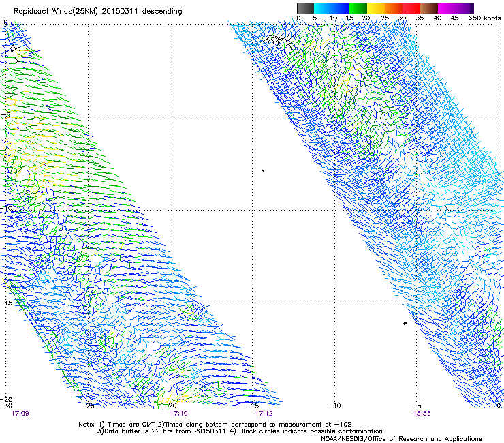Click the small island outline near -14 longitude
Viewport: 504px width, 443px height.
pyautogui.click(x=263, y=172)
